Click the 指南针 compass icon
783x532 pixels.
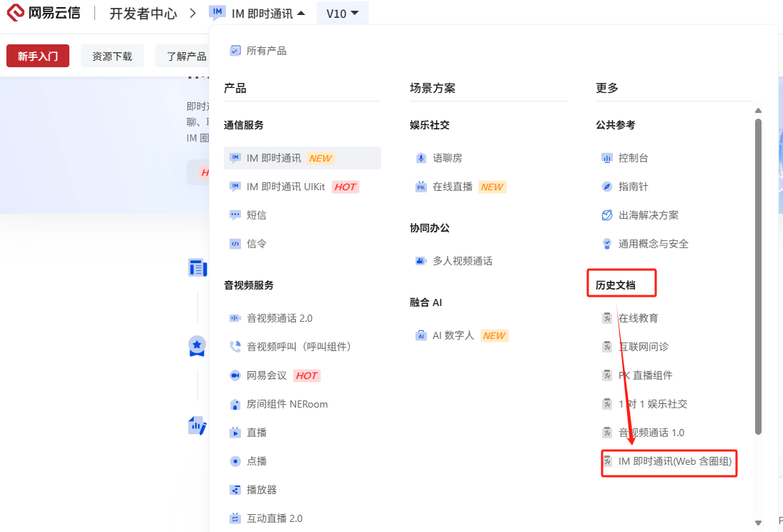point(606,187)
